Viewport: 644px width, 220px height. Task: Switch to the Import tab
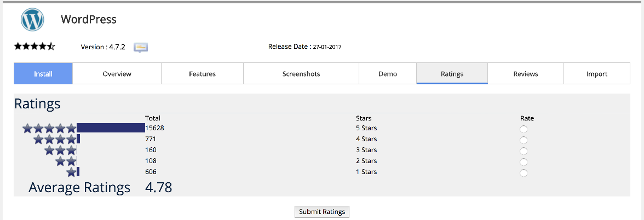(597, 74)
